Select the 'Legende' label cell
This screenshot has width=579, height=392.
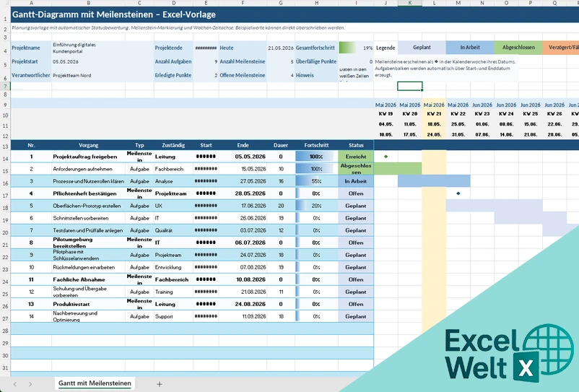point(386,48)
